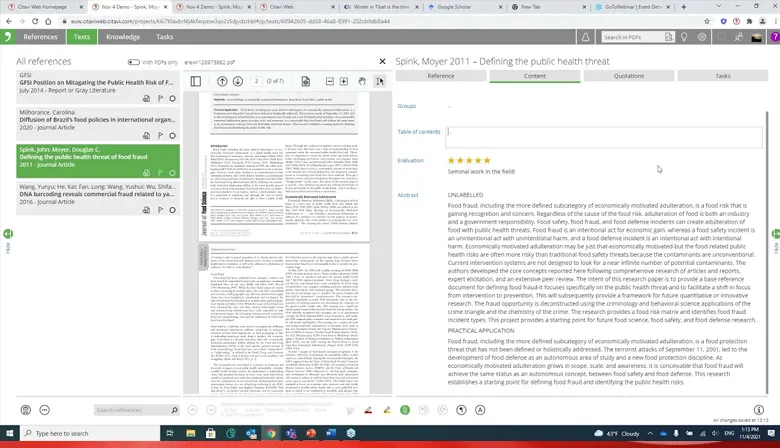
Task: Click the circled A annotation icon
Action: 480,410
